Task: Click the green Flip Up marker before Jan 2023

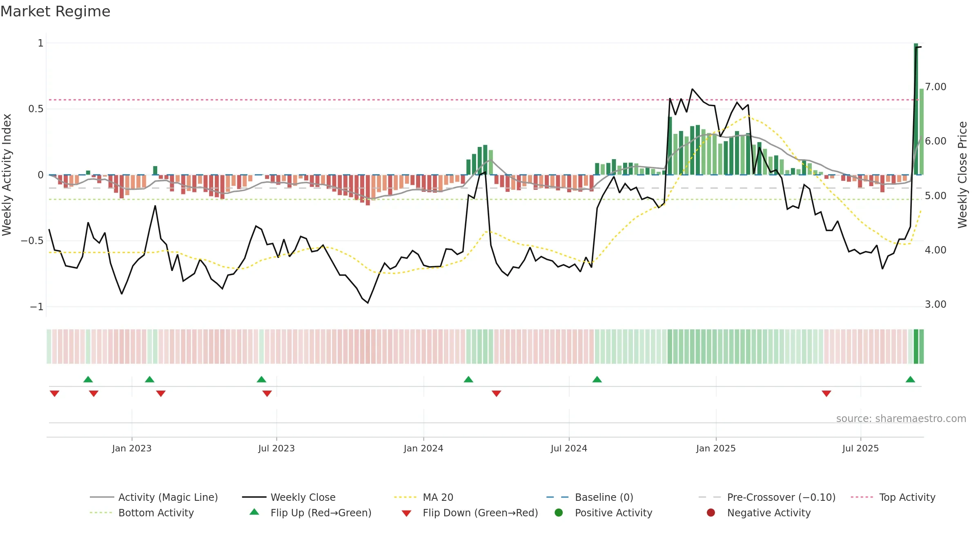Action: pos(88,379)
